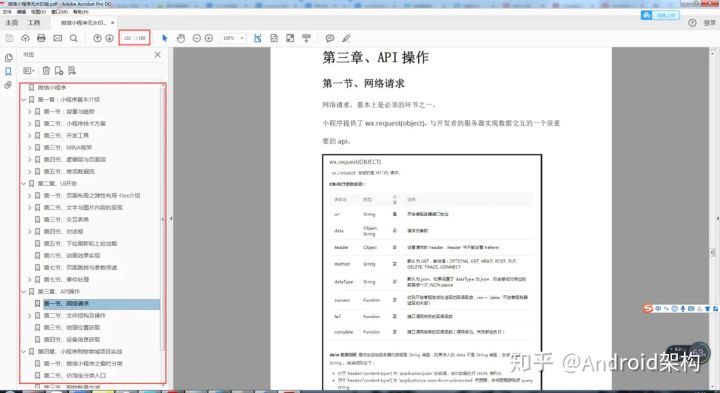This screenshot has height=393, width=720.
Task: Click the Sogou input method S icon
Action: pyautogui.click(x=648, y=309)
